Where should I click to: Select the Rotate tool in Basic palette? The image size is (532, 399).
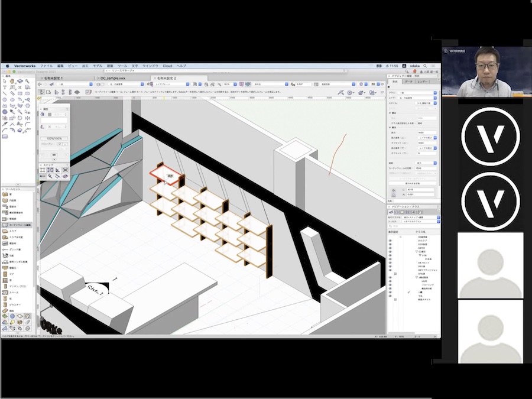pyautogui.click(x=20, y=118)
